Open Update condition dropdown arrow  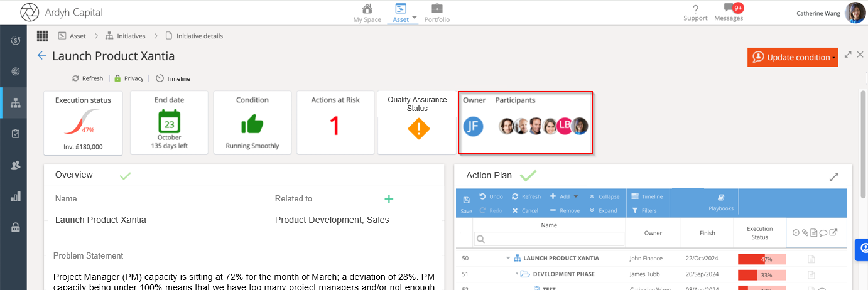point(834,58)
